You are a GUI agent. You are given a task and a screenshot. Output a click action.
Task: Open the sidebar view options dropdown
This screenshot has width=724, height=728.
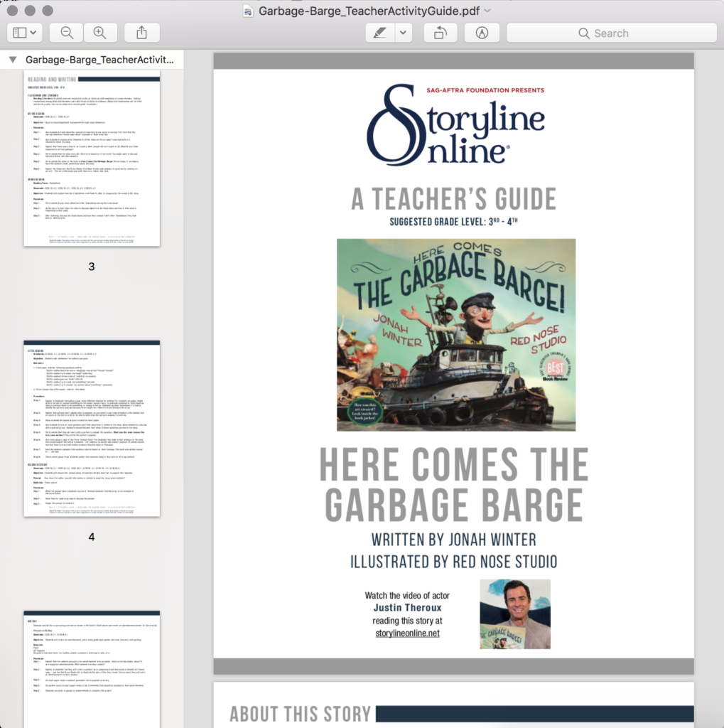[x=26, y=33]
